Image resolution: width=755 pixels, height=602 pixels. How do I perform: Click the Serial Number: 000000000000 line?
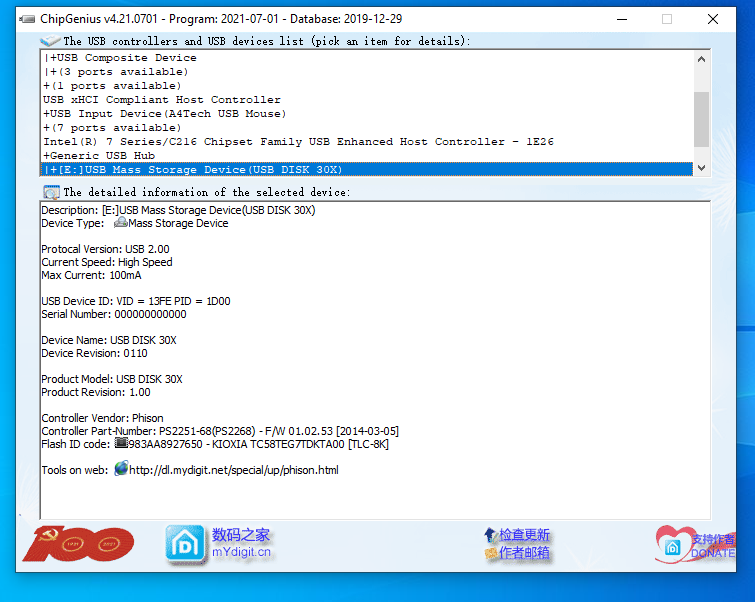pos(114,314)
